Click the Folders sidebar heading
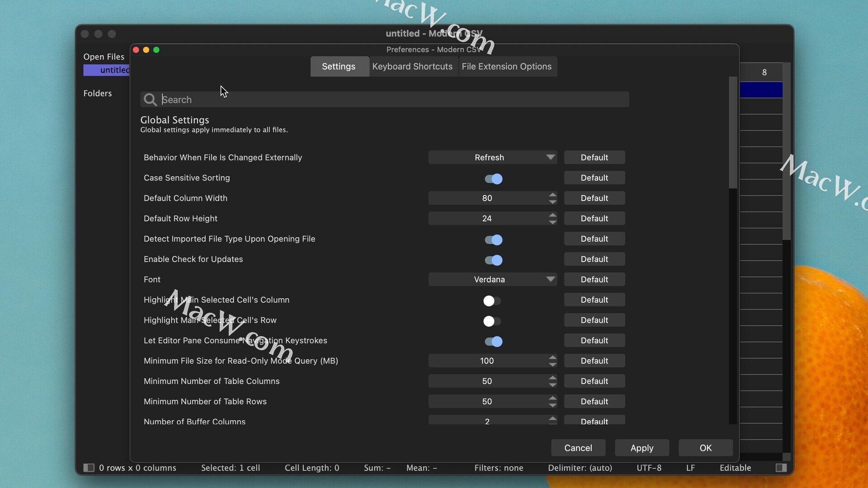The width and height of the screenshot is (868, 488). click(98, 93)
